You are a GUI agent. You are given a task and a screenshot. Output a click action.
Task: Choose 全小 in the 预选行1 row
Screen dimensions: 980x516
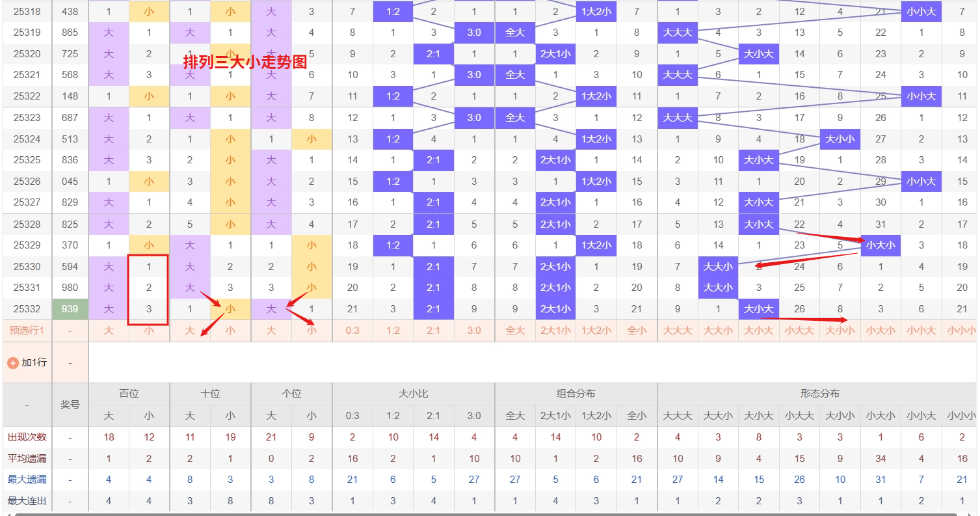(x=637, y=331)
